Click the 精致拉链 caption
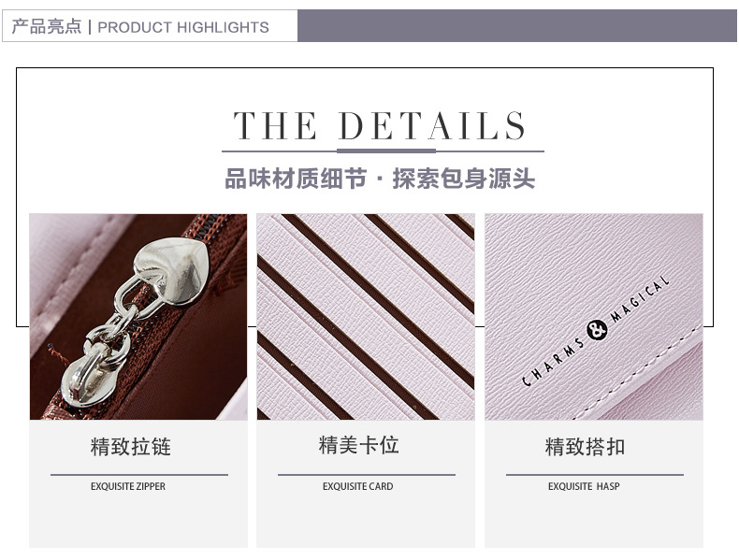The height and width of the screenshot is (560, 739). (x=131, y=447)
